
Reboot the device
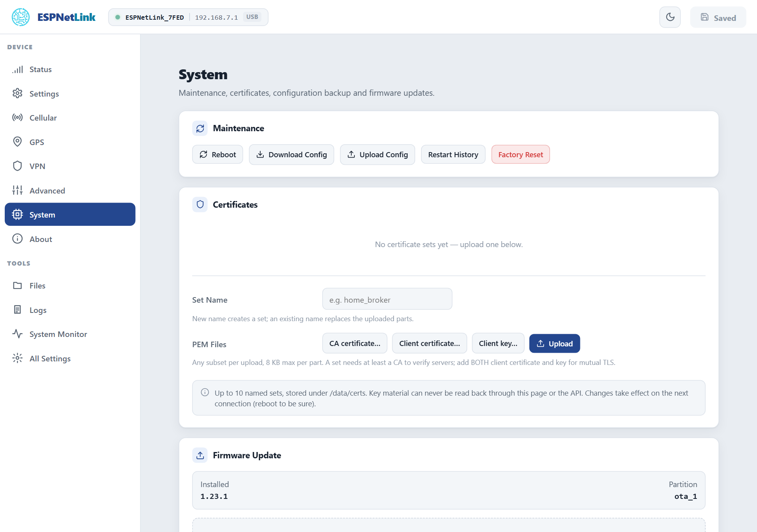(218, 154)
